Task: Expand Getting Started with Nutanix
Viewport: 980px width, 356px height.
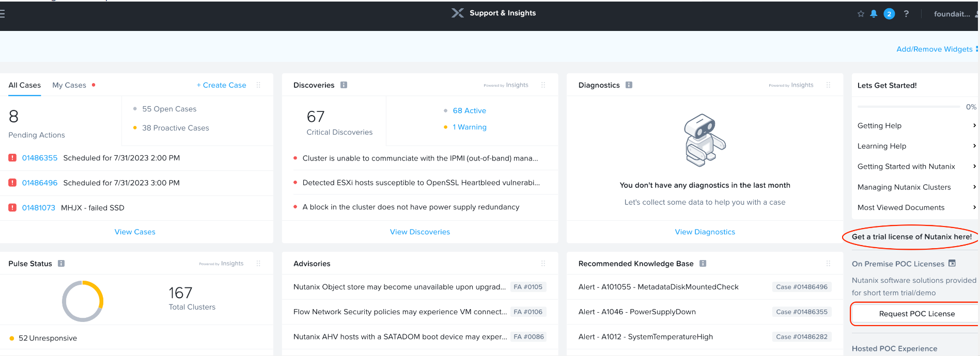Action: (x=917, y=167)
